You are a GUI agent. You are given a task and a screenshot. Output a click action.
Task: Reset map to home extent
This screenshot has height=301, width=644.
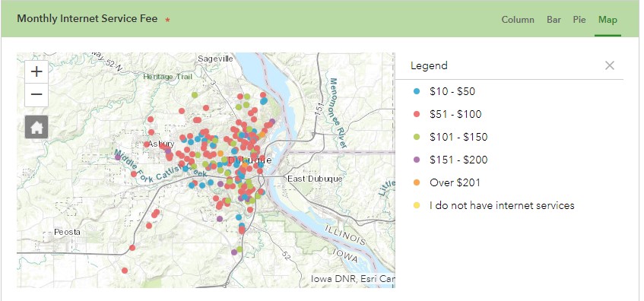coord(36,127)
